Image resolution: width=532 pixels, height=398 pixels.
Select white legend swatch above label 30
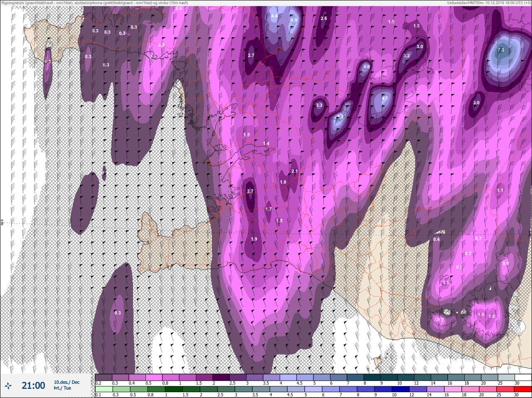[x=522, y=377]
